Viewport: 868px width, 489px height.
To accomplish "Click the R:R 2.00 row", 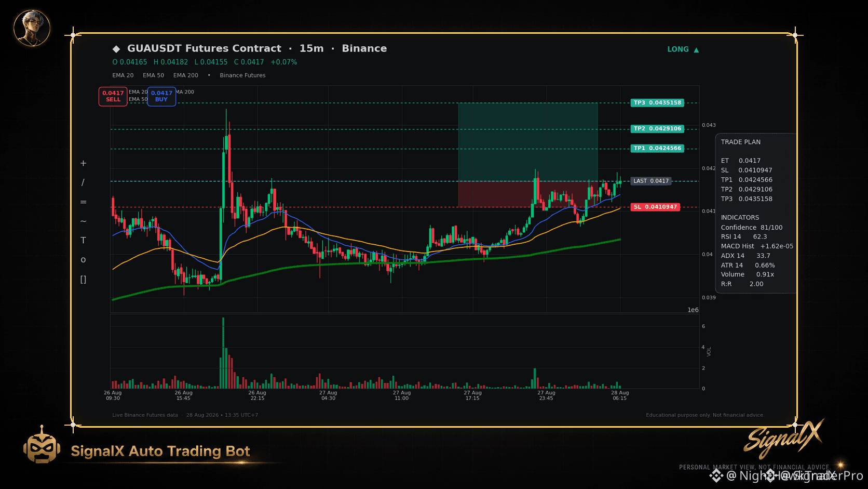I will point(742,284).
